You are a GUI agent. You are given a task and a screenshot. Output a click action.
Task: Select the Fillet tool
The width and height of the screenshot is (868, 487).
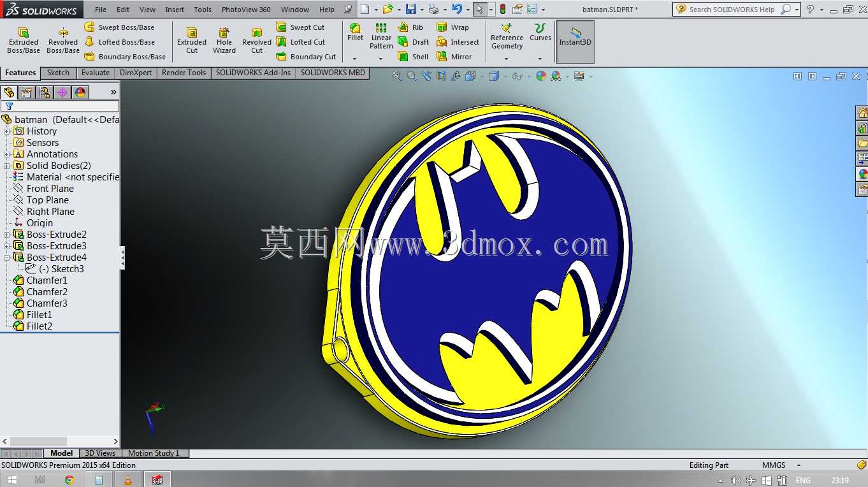click(355, 33)
